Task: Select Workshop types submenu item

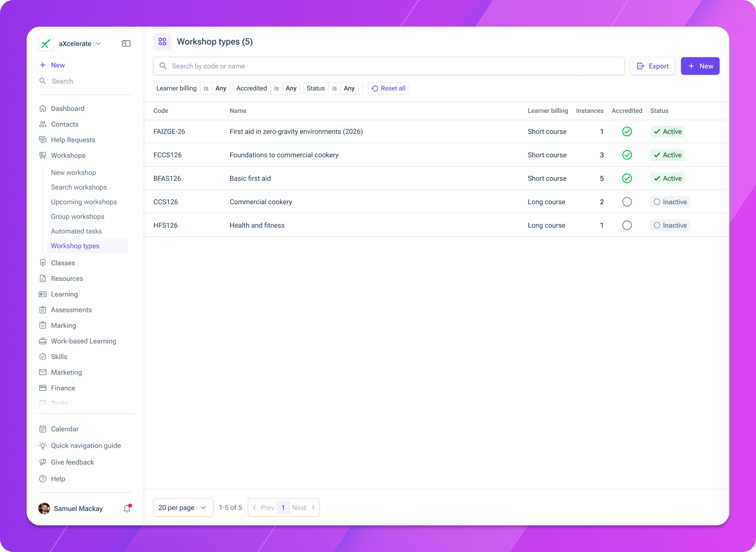Action: coord(88,246)
